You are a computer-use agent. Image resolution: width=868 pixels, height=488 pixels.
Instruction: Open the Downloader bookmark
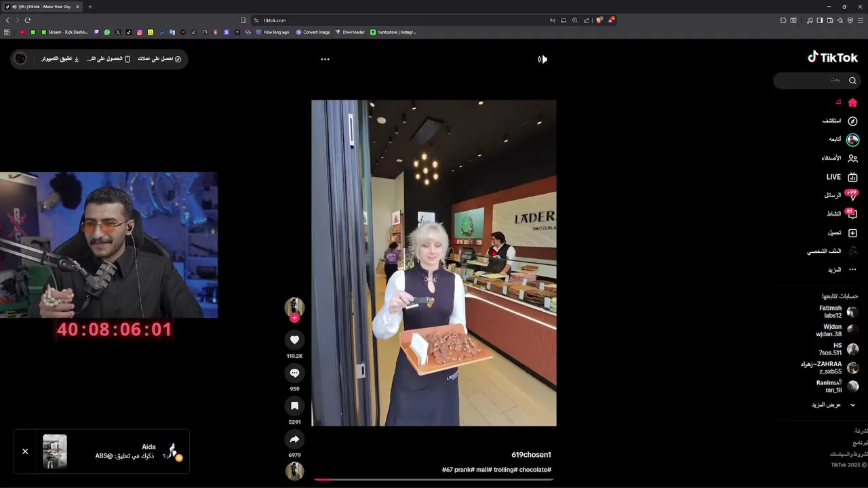350,32
